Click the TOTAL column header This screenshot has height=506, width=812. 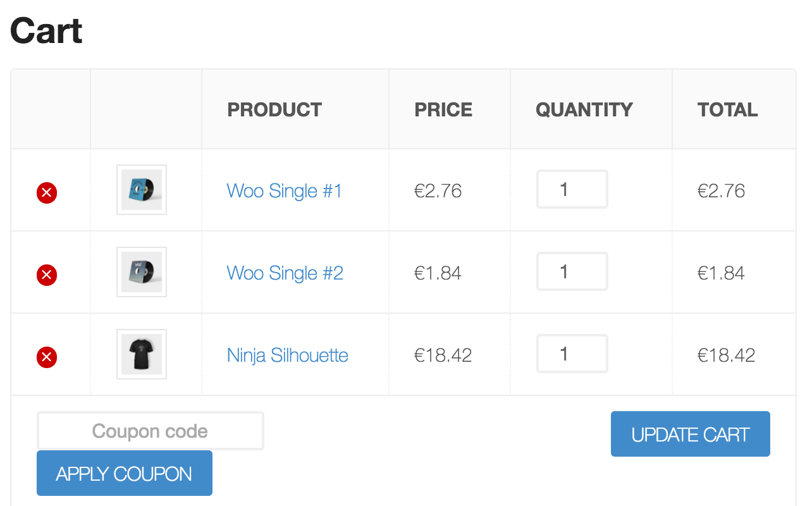pyautogui.click(x=727, y=109)
